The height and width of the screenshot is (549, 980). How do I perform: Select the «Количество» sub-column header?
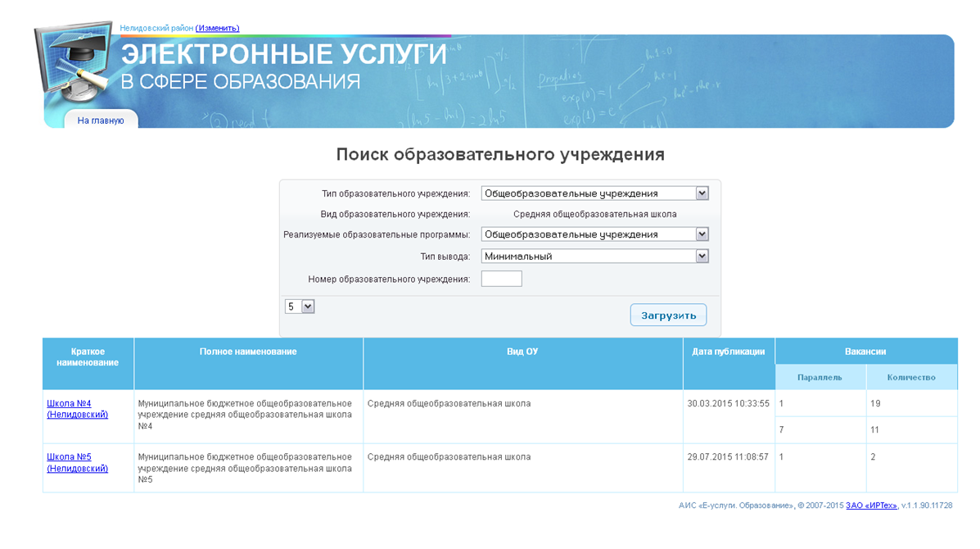pyautogui.click(x=911, y=378)
